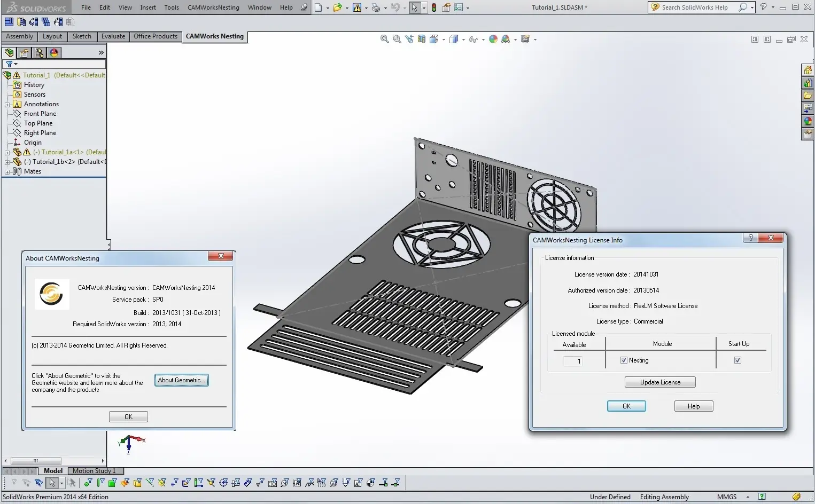This screenshot has width=815, height=504.
Task: Toggle the Start Up checkbox
Action: tap(738, 360)
